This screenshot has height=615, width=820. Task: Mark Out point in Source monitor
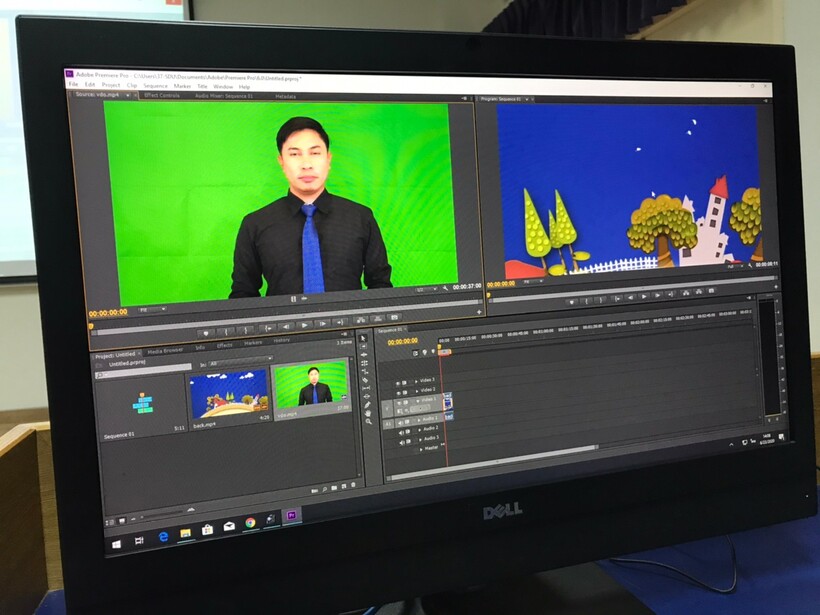(245, 331)
